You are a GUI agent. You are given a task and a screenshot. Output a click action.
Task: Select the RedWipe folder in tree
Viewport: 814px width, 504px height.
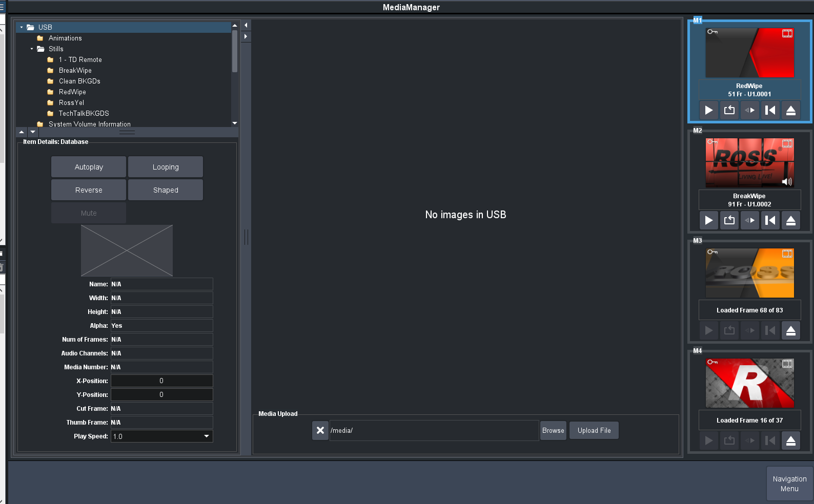click(x=72, y=92)
